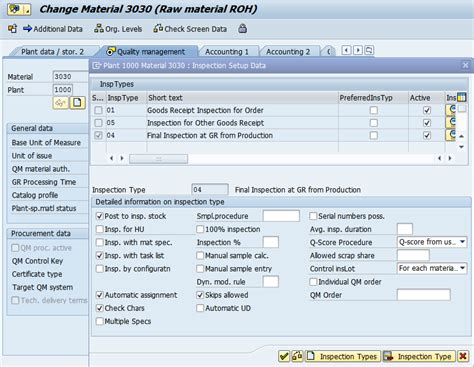This screenshot has height=367, width=474.
Task: Toggle Active for Final Inspection at GR from Production
Action: (427, 135)
